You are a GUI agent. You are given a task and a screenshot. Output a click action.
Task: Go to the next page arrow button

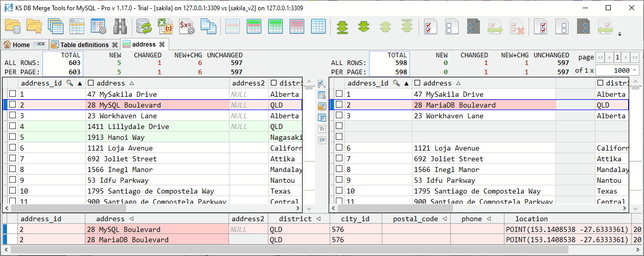[x=626, y=57]
